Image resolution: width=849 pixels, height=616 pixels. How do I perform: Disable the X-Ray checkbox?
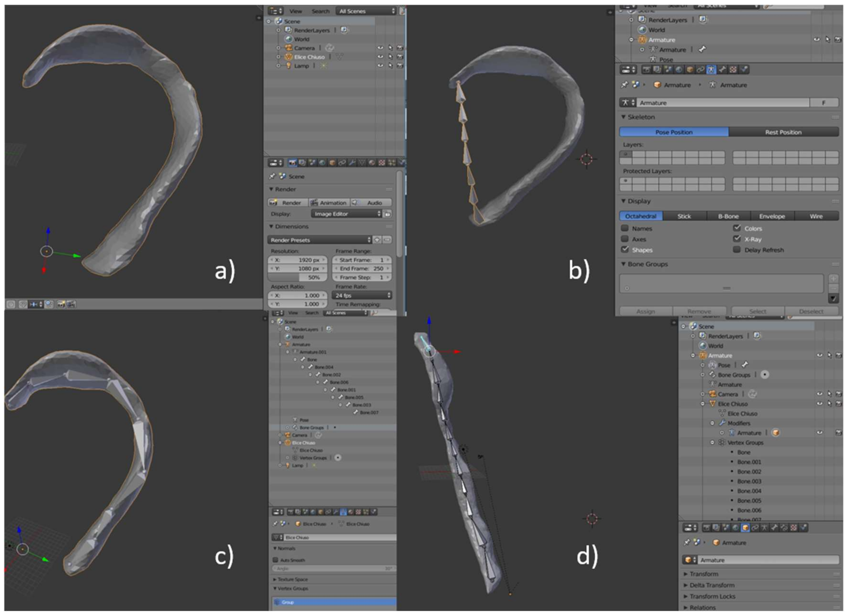click(737, 239)
